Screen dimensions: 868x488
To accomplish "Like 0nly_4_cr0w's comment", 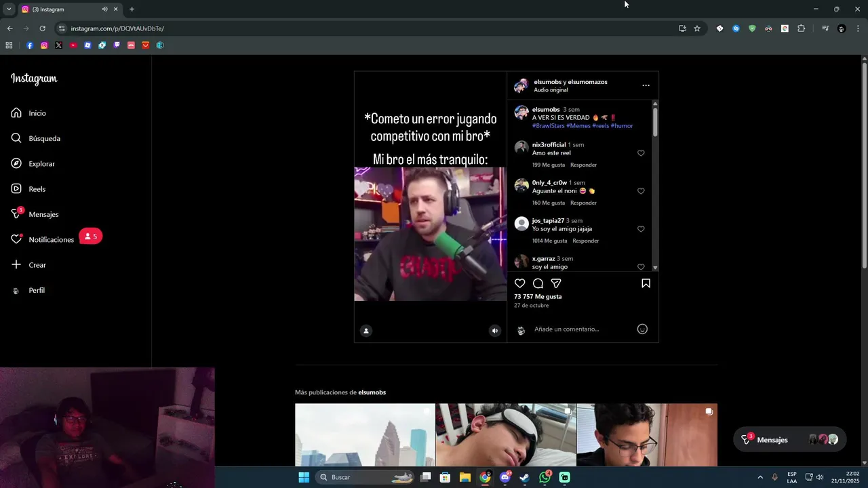I will [x=641, y=191].
